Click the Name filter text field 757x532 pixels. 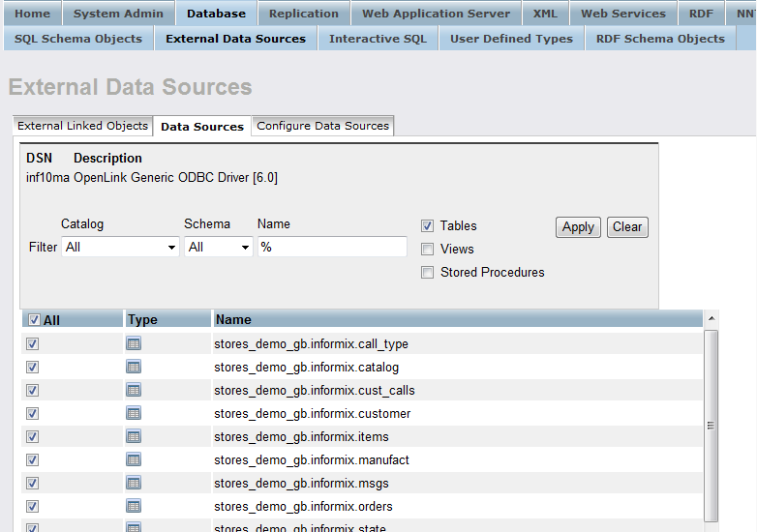tap(332, 247)
